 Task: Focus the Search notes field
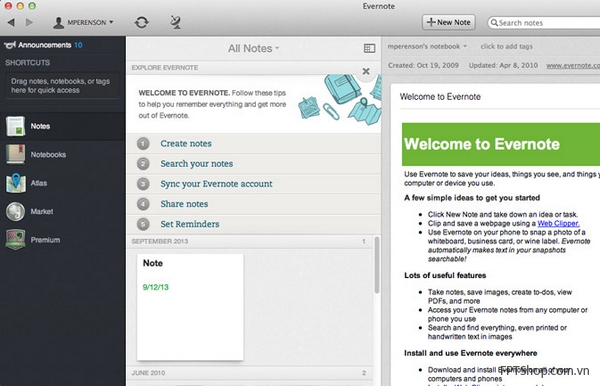[x=543, y=23]
